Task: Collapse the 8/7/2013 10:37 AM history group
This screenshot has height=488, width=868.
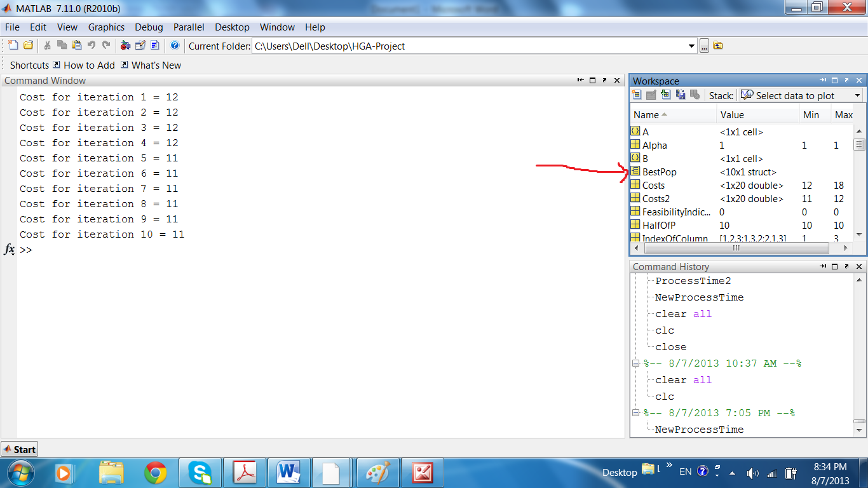Action: point(635,363)
